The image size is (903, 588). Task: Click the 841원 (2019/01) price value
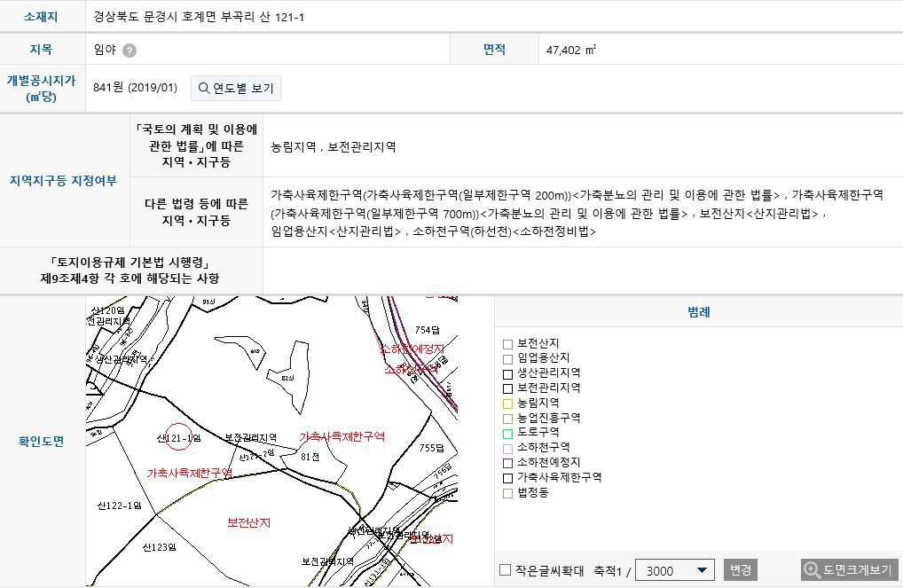[x=136, y=88]
